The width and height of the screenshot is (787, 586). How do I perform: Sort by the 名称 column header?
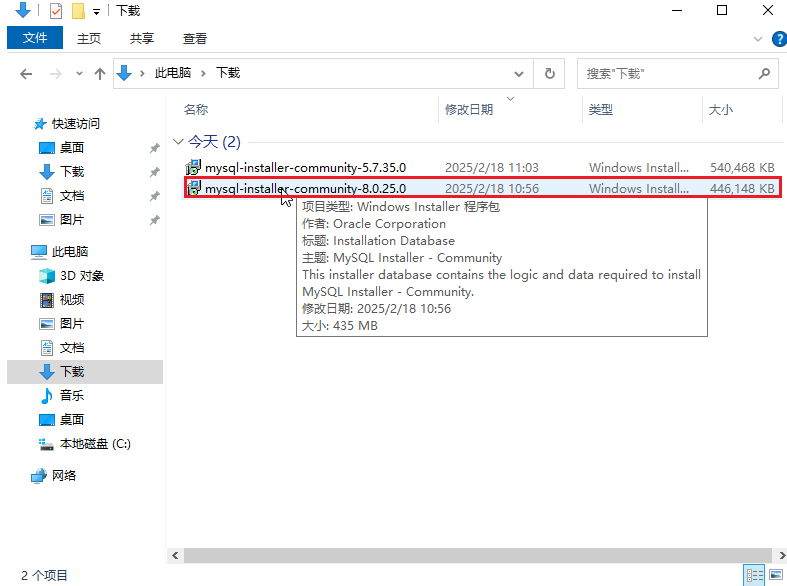(x=196, y=109)
